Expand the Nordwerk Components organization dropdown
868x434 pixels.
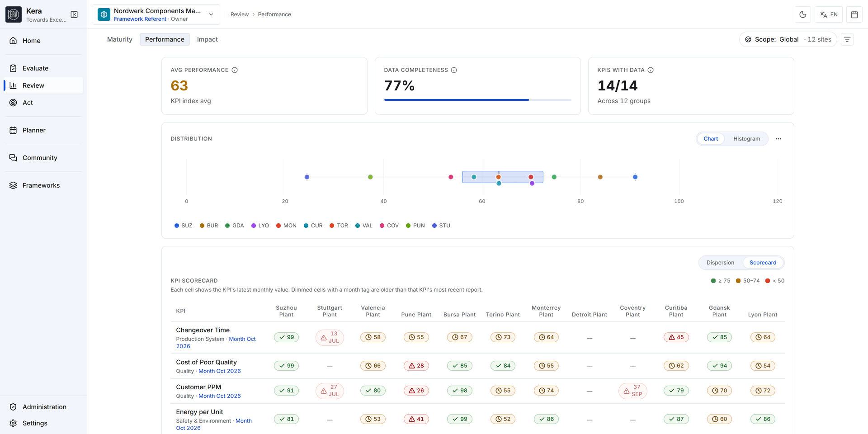(156, 14)
